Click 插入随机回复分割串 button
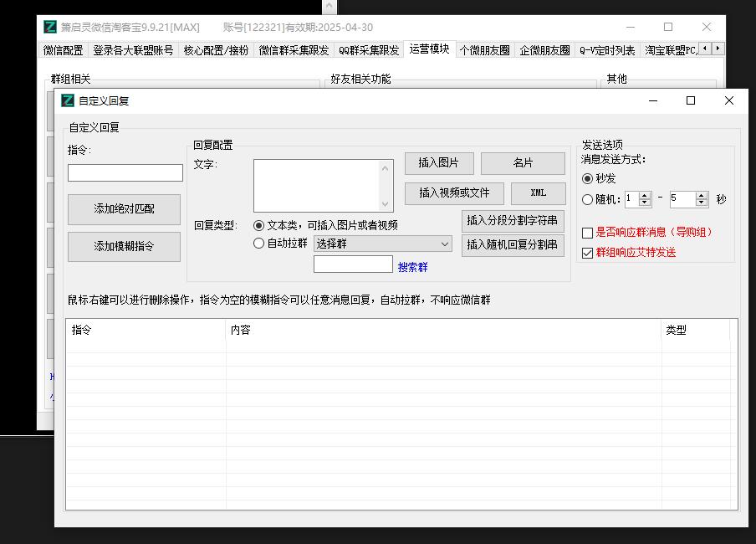 (x=513, y=245)
